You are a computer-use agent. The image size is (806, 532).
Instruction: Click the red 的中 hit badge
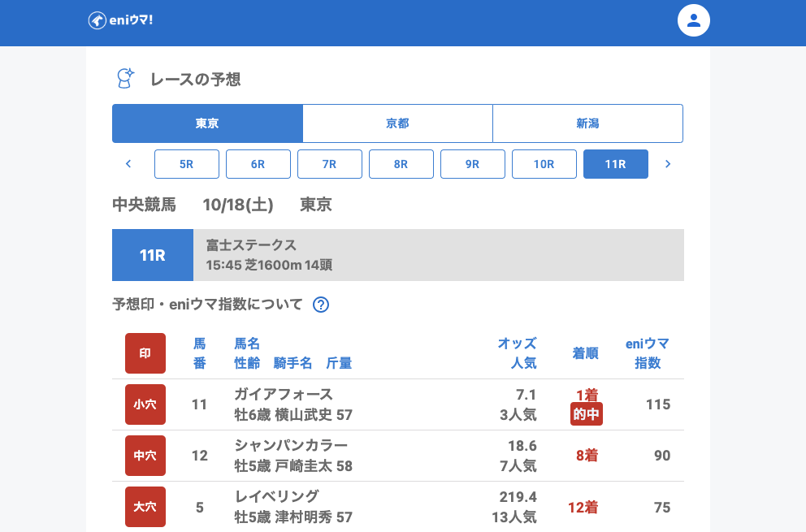point(586,414)
